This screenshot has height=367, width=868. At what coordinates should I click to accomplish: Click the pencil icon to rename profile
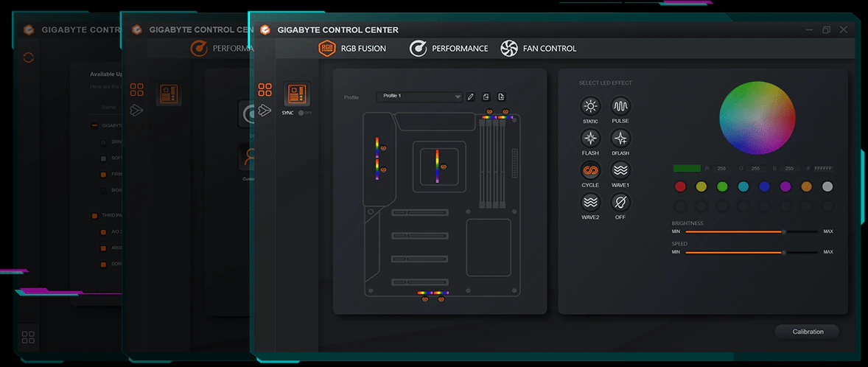tap(471, 97)
